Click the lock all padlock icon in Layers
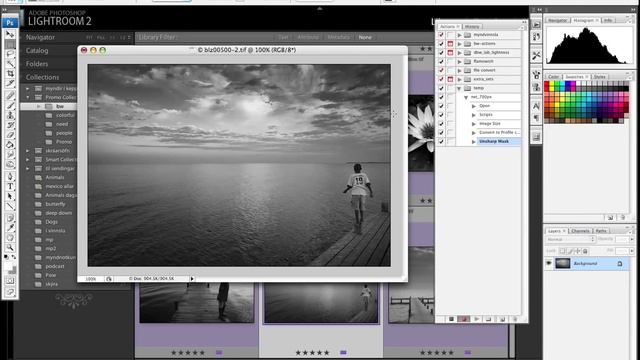The image size is (640, 360). (x=585, y=251)
